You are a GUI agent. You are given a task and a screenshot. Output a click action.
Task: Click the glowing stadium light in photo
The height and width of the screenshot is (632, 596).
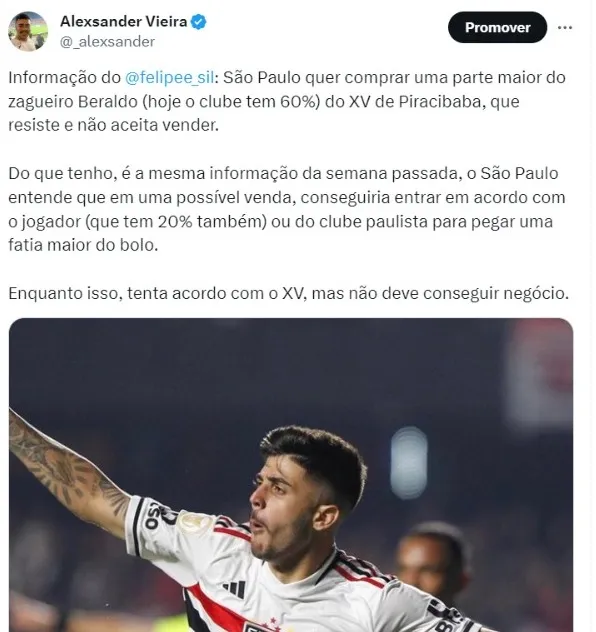click(x=409, y=463)
